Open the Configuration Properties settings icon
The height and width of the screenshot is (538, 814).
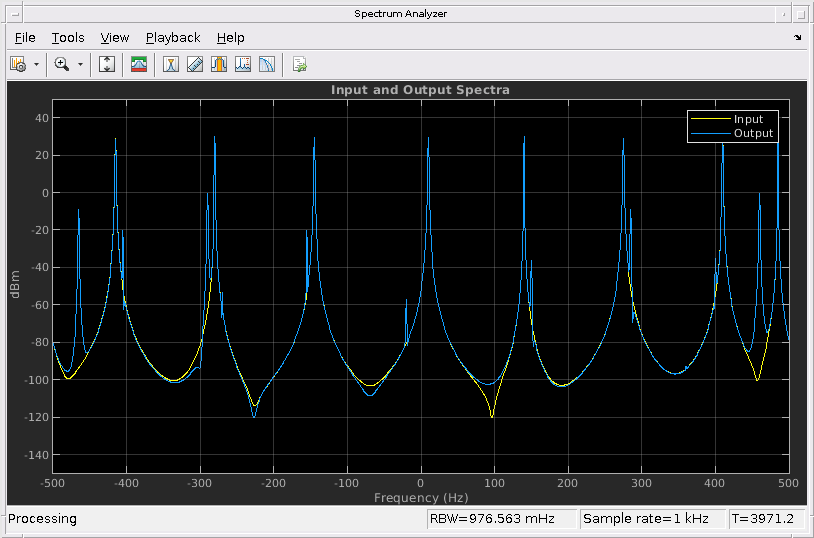pyautogui.click(x=18, y=64)
